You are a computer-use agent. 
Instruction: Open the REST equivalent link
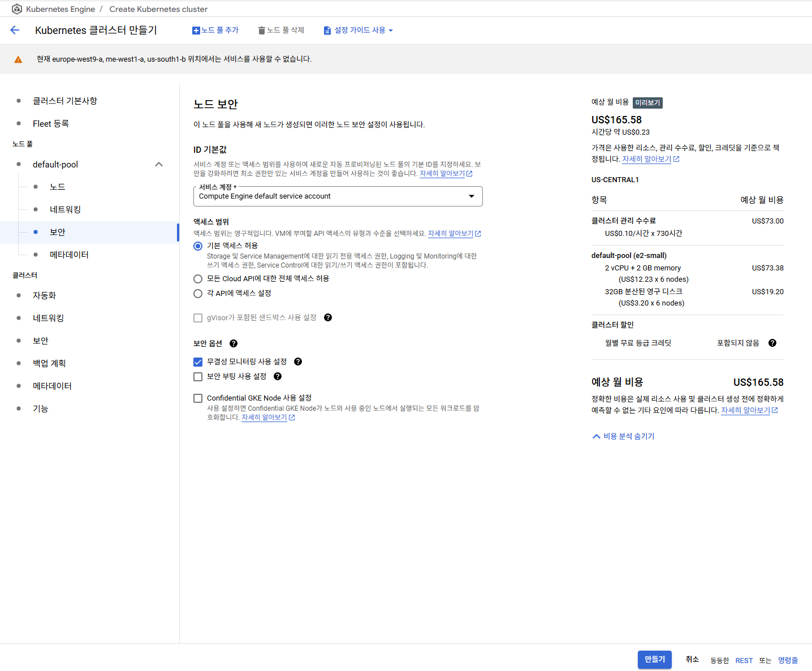744,661
